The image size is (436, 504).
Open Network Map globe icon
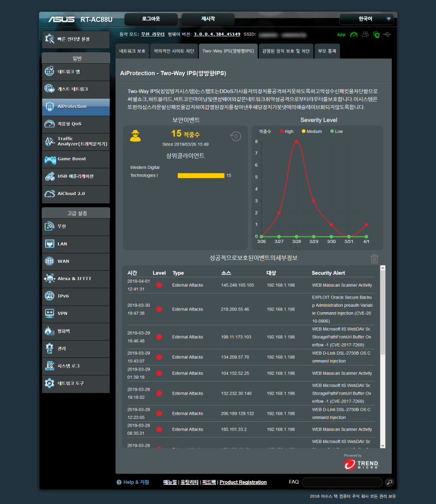50,71
